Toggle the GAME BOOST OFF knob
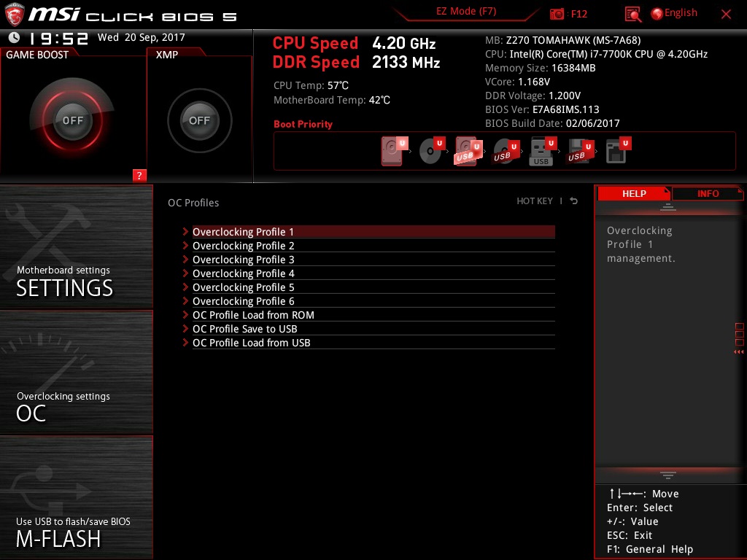This screenshot has height=560, width=747. click(72, 120)
